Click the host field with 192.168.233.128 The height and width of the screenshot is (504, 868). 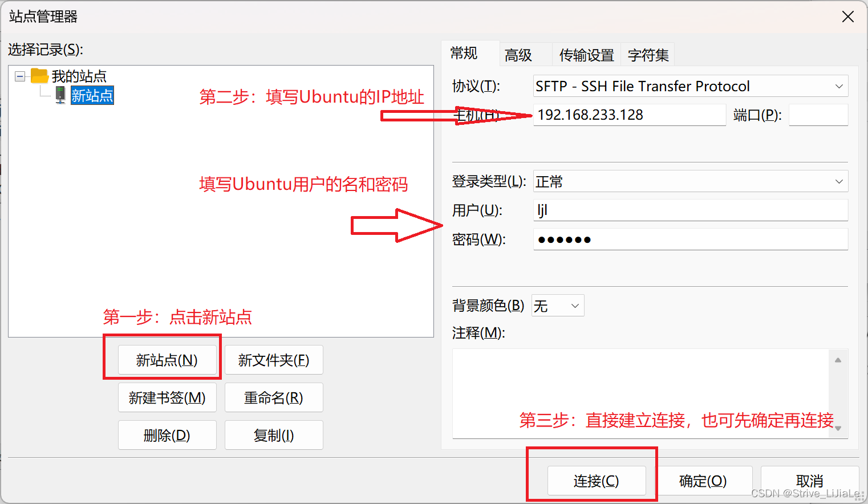630,115
